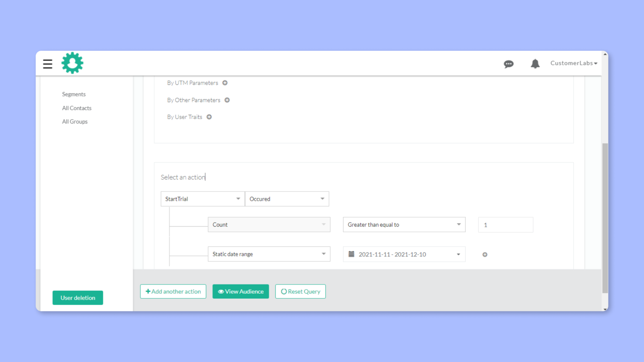Open the Static date range dropdown
Viewport: 644px width, 362px height.
click(269, 254)
